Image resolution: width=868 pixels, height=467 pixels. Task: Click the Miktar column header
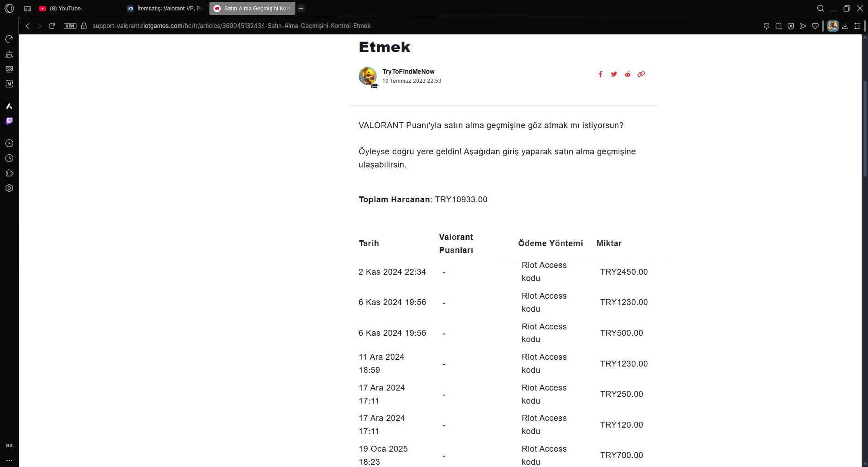tap(609, 243)
